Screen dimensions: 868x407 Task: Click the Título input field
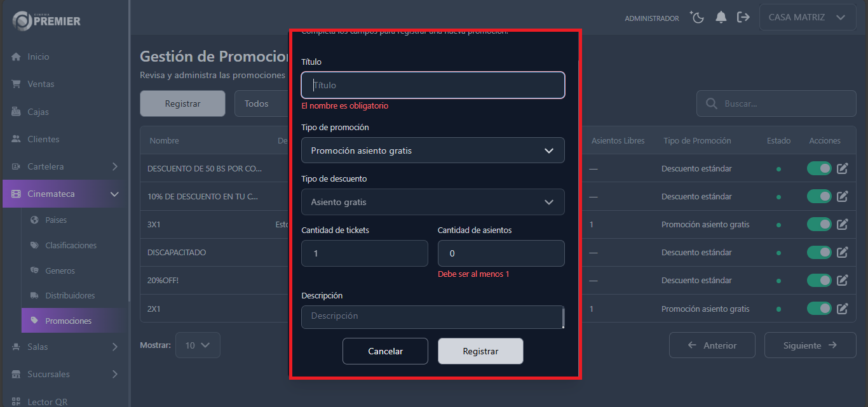(433, 85)
